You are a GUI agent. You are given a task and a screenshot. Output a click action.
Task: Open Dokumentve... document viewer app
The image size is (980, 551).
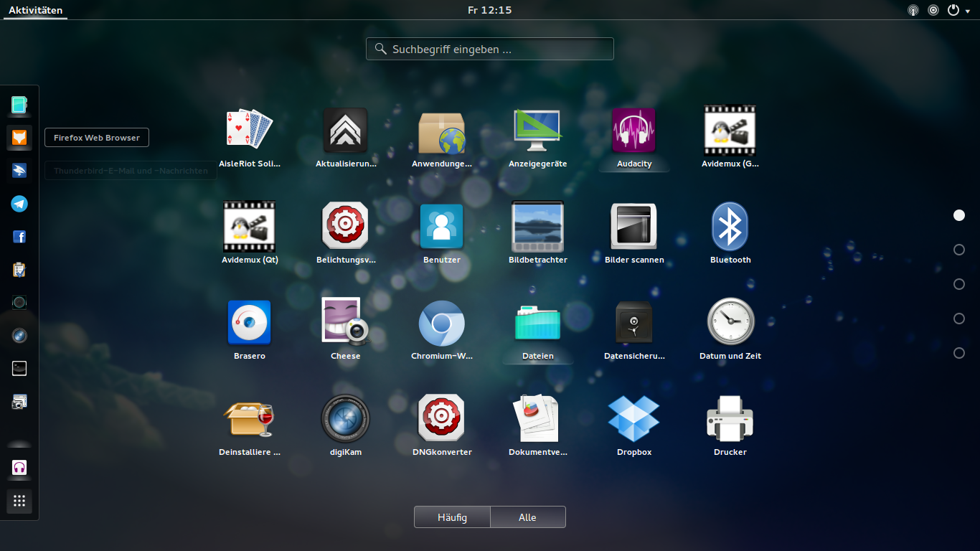click(538, 419)
